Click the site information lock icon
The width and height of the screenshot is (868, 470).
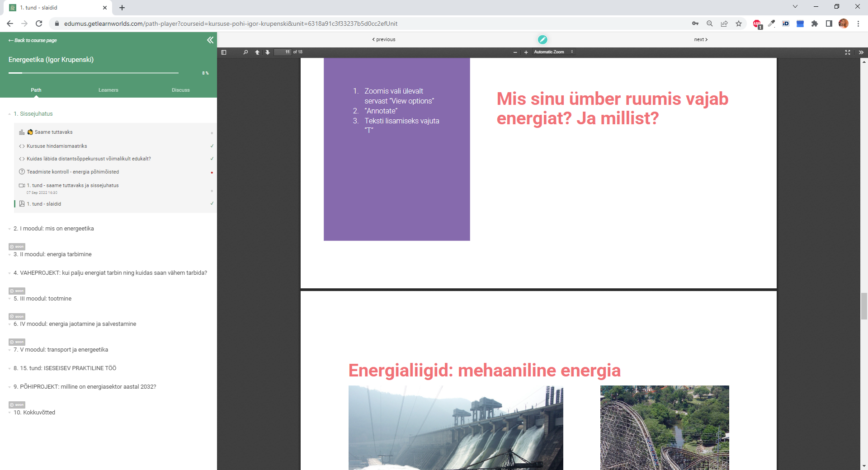pos(57,23)
